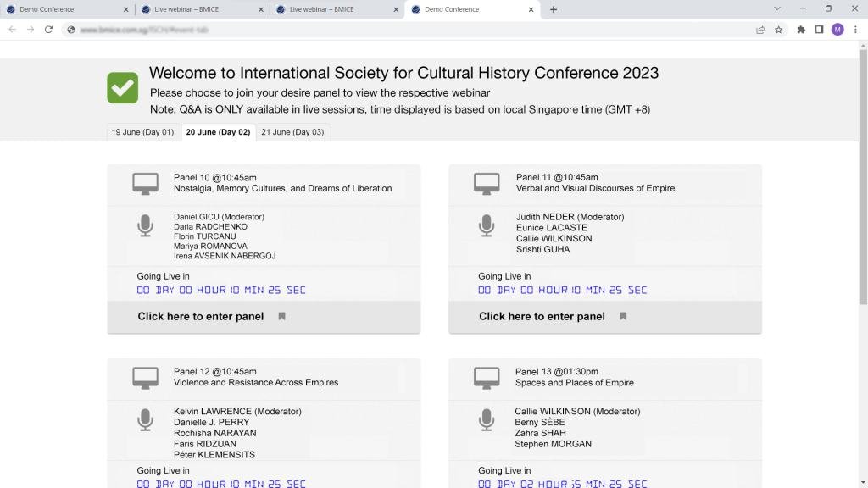Screen dimensions: 868x488
Task: Bookmark this tab with the star icon
Action: (x=779, y=30)
